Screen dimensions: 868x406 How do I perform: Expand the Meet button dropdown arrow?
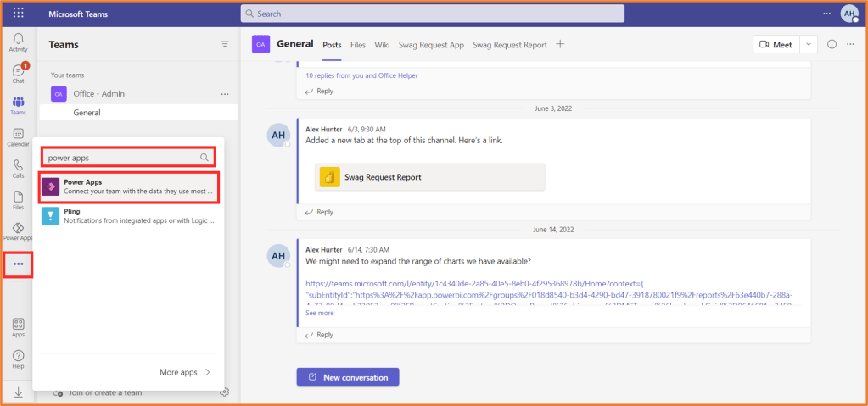809,44
